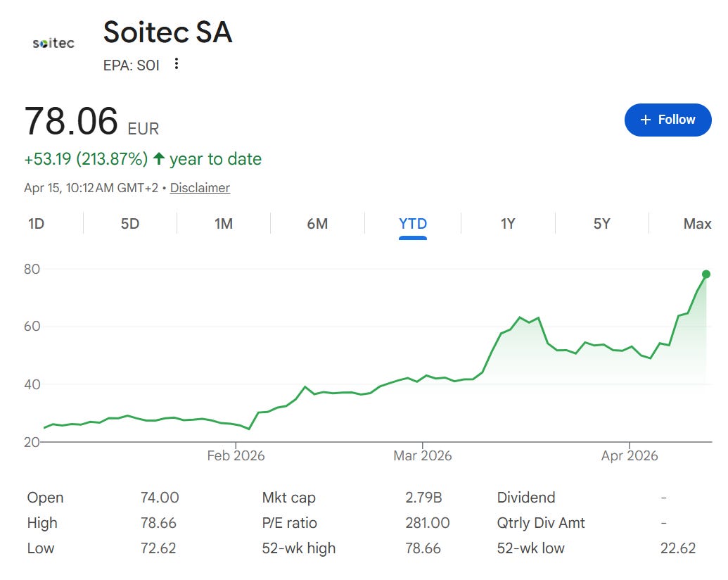Click the EPA: SOI ticker text
The image size is (728, 580).
click(x=132, y=65)
